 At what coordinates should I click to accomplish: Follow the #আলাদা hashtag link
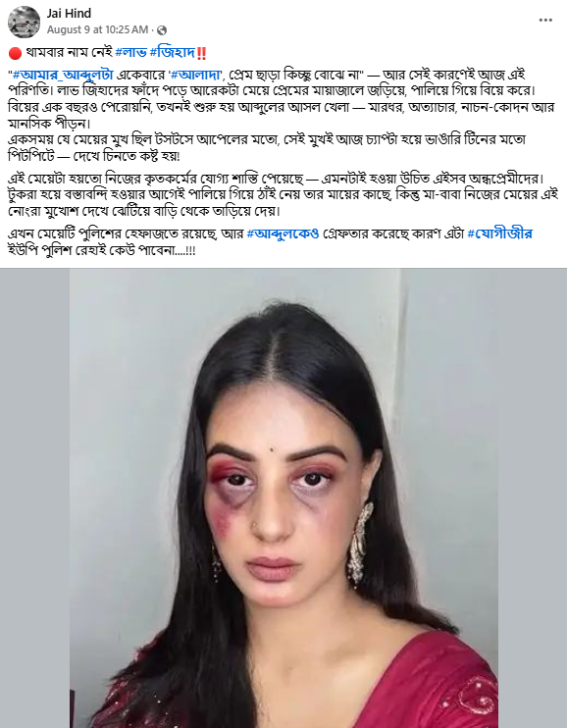[195, 75]
